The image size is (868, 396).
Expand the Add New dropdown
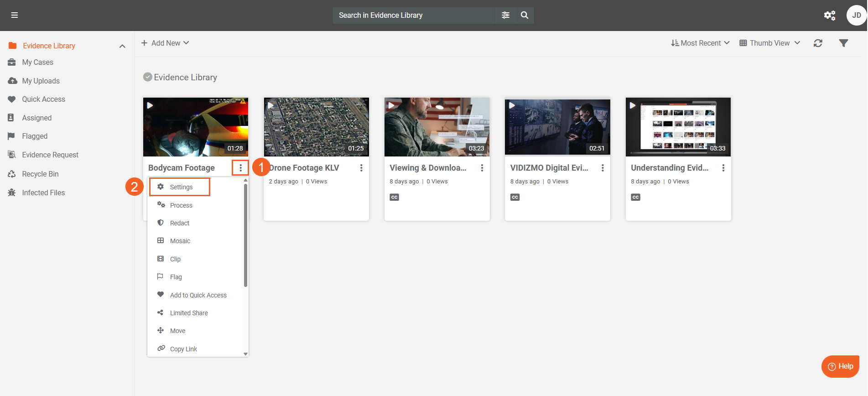(x=165, y=43)
